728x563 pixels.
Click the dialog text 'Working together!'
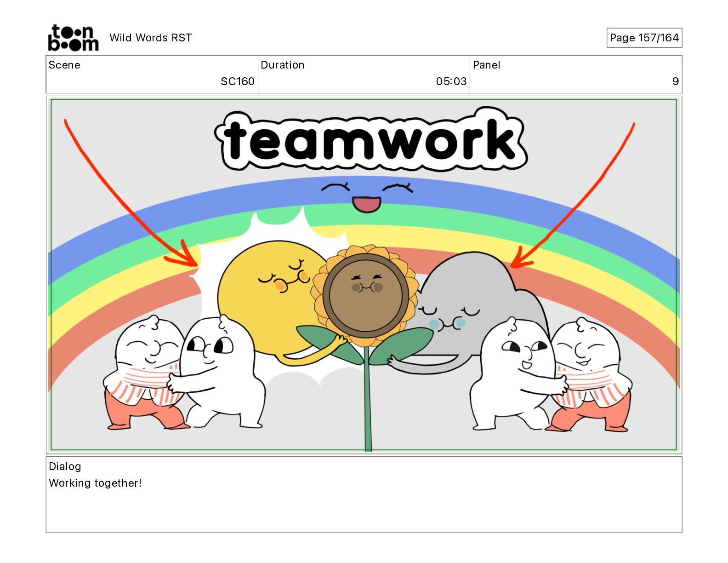(95, 483)
